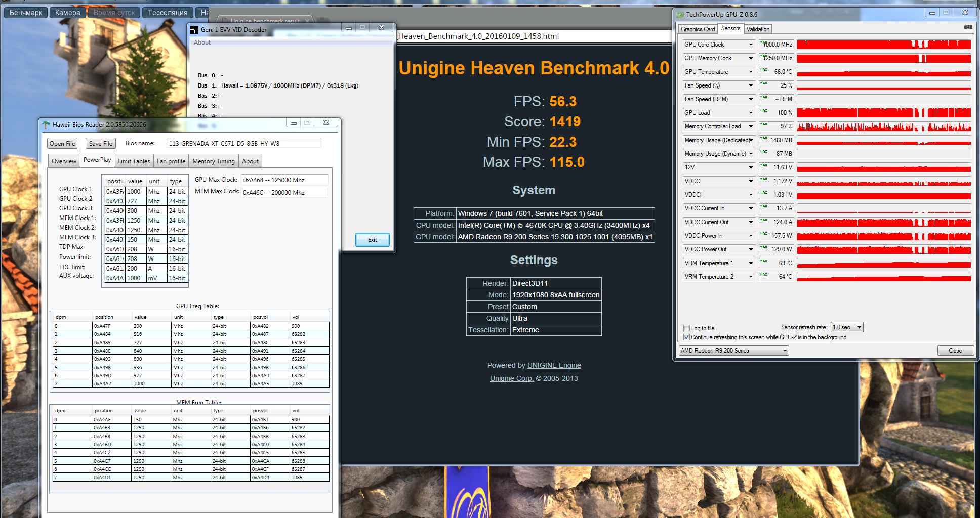Viewport: 980px width, 518px height.
Task: Click the Memory Controller Load graph
Action: click(x=884, y=126)
